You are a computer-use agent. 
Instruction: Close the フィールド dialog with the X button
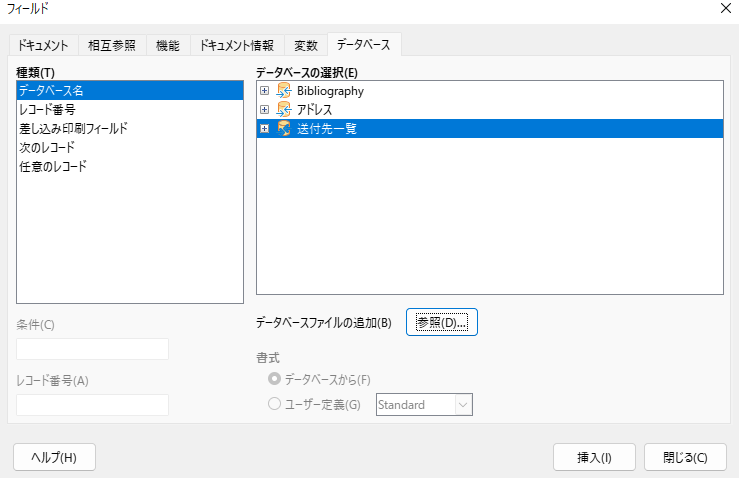(x=724, y=9)
